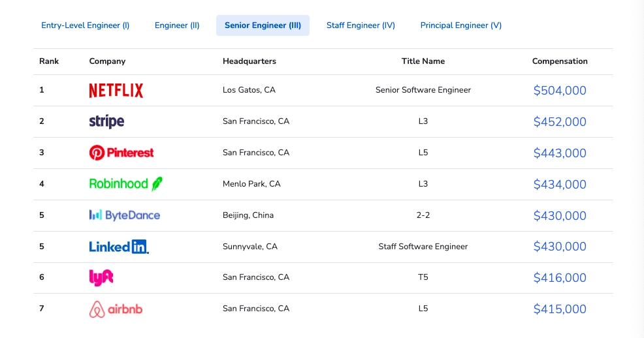The image size is (644, 338).
Task: Click the Compensation column header
Action: coord(560,61)
